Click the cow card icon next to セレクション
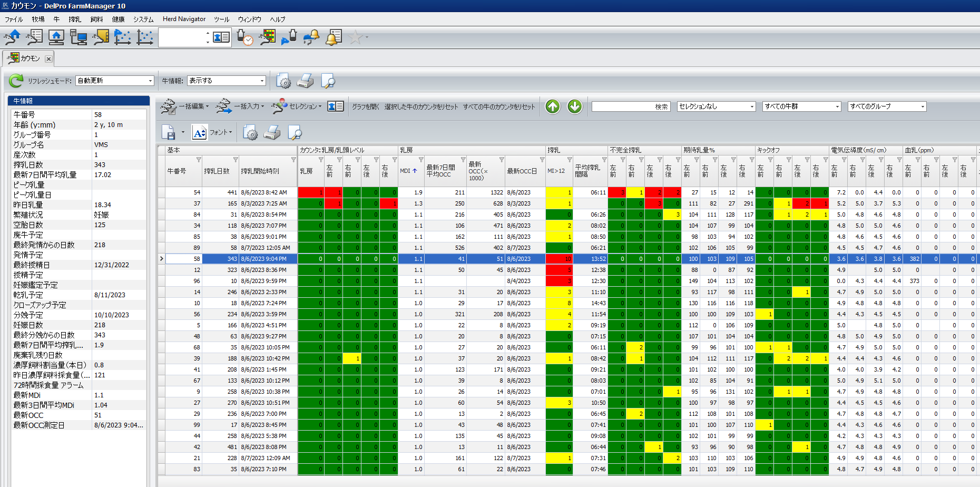The width and height of the screenshot is (980, 487). point(335,106)
